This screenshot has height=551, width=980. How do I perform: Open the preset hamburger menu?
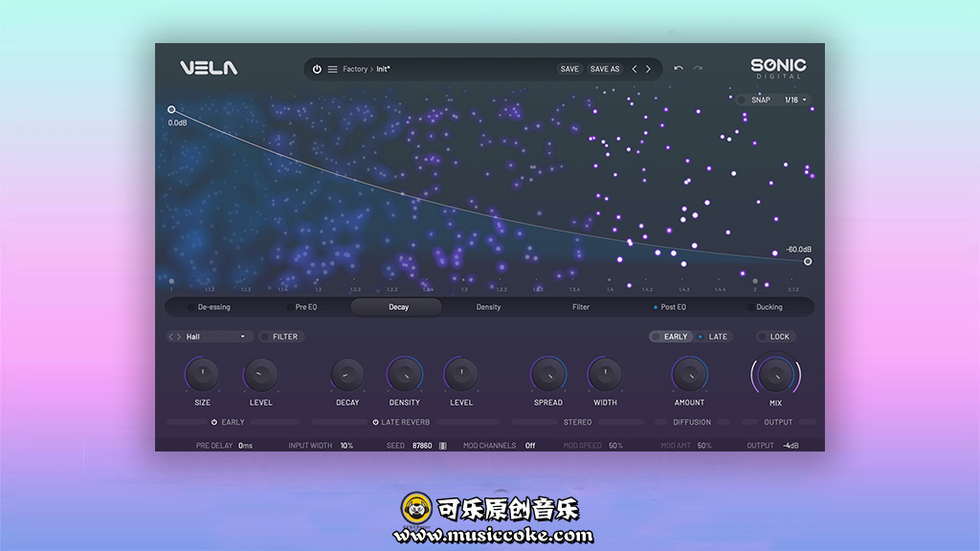332,69
